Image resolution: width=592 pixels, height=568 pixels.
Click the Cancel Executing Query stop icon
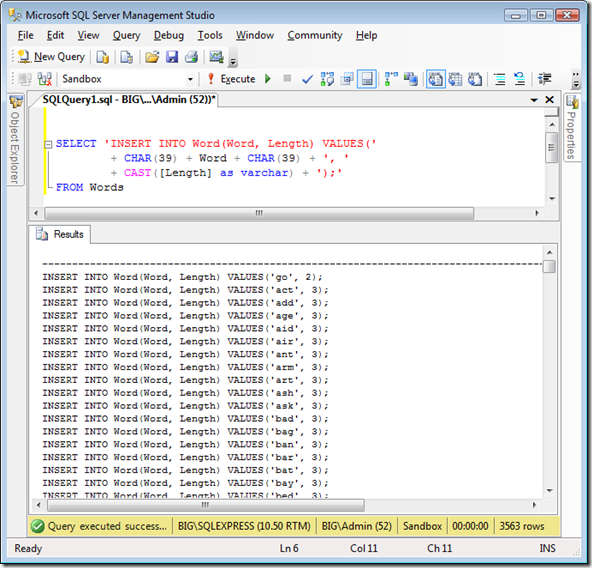click(287, 79)
